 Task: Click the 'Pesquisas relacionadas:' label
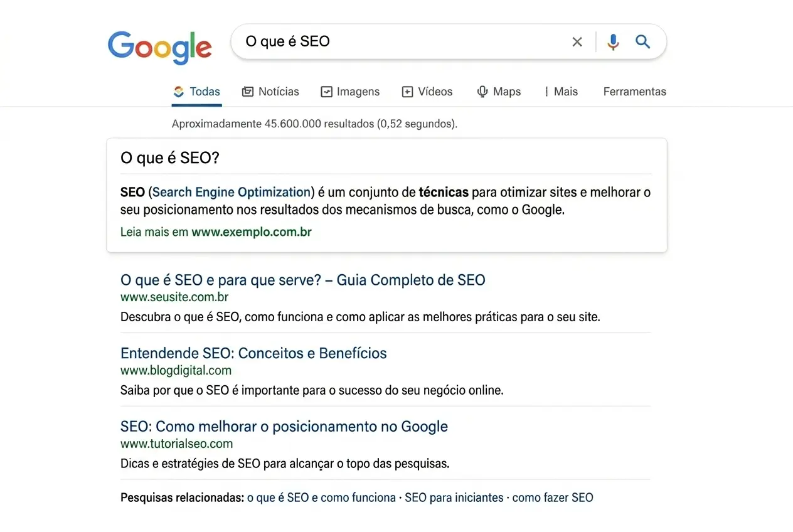click(x=182, y=498)
